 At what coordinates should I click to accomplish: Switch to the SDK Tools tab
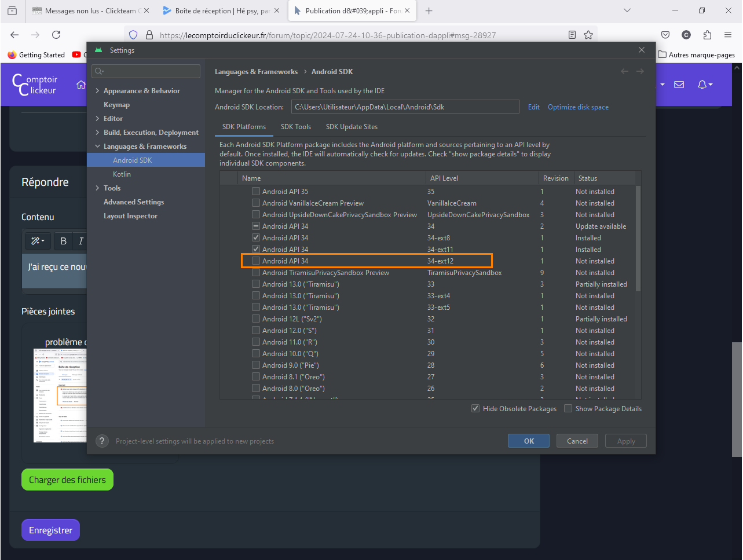(295, 127)
